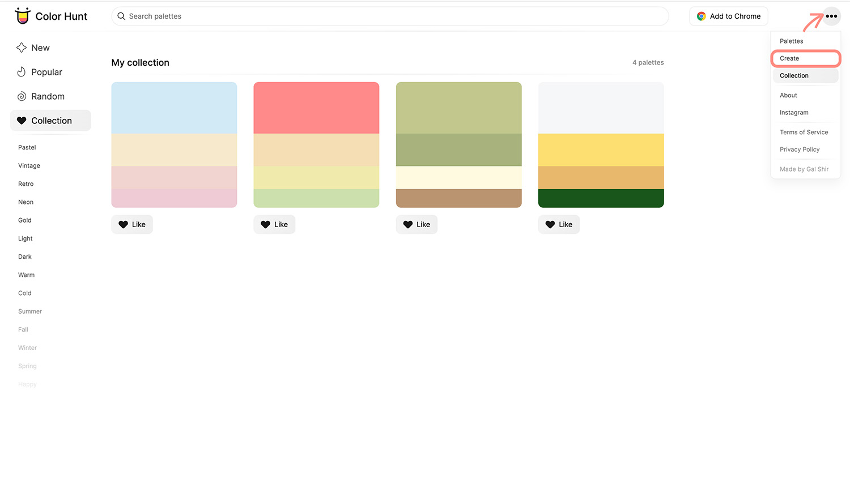Click bright yellow color of fourth palette
The image size is (850, 504).
point(601,150)
